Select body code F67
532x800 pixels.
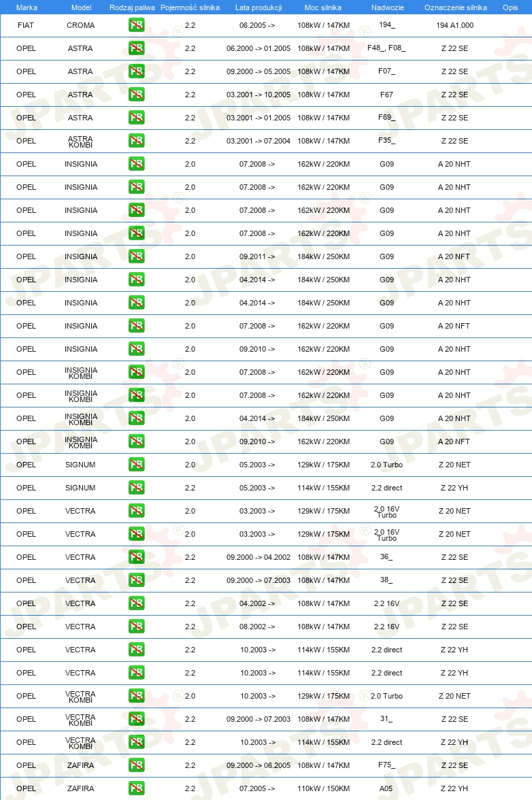click(386, 95)
